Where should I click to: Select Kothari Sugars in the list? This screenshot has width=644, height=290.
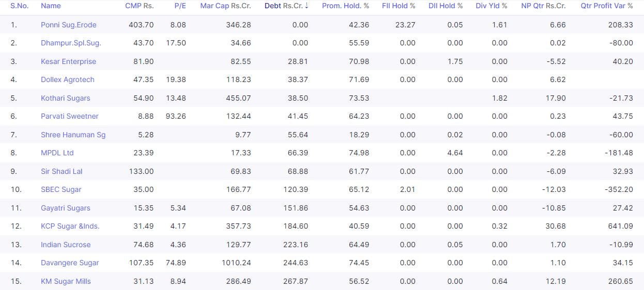point(65,98)
